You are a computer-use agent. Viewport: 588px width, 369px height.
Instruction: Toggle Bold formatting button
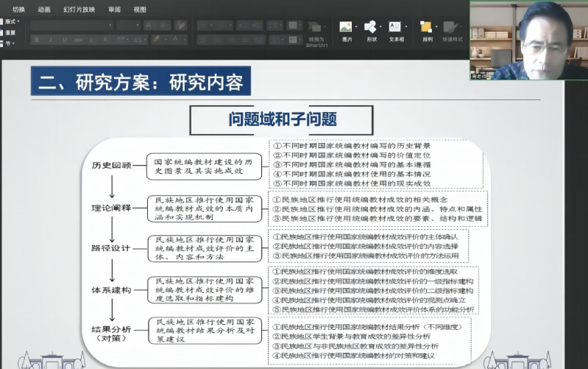pyautogui.click(x=36, y=39)
